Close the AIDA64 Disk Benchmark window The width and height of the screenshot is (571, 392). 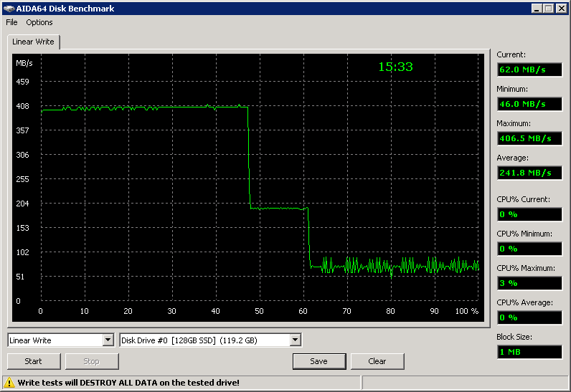(561, 9)
